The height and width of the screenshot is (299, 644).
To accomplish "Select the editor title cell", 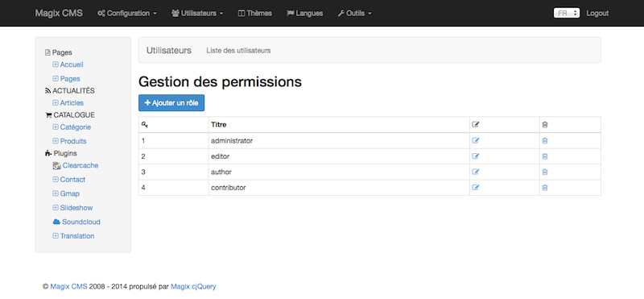I will [339, 156].
